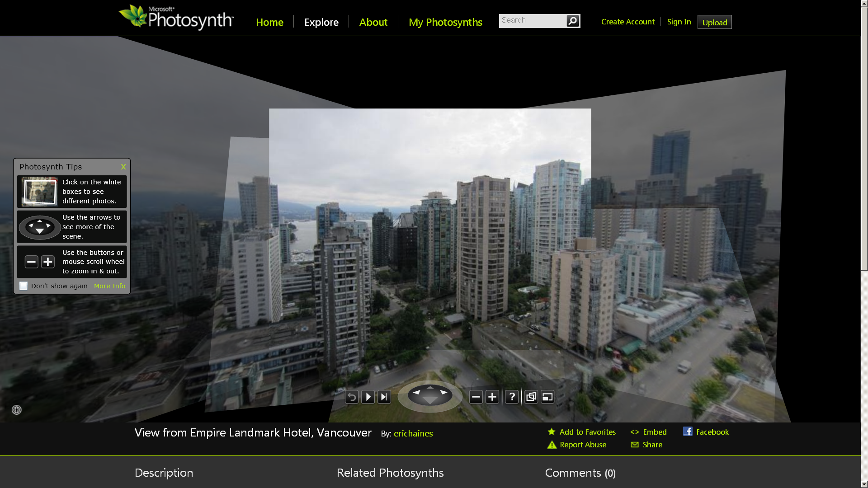Pan right with the navigation arrow
The height and width of the screenshot is (488, 868).
point(444,392)
